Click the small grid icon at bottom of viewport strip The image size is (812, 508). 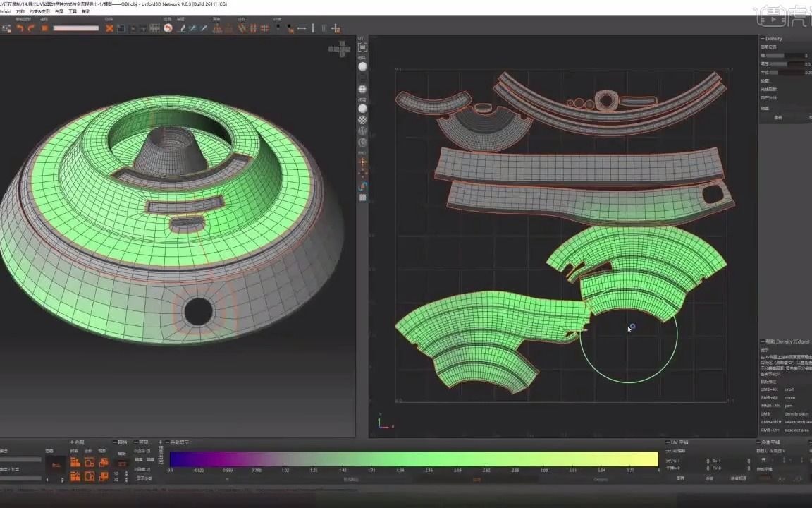(362, 198)
